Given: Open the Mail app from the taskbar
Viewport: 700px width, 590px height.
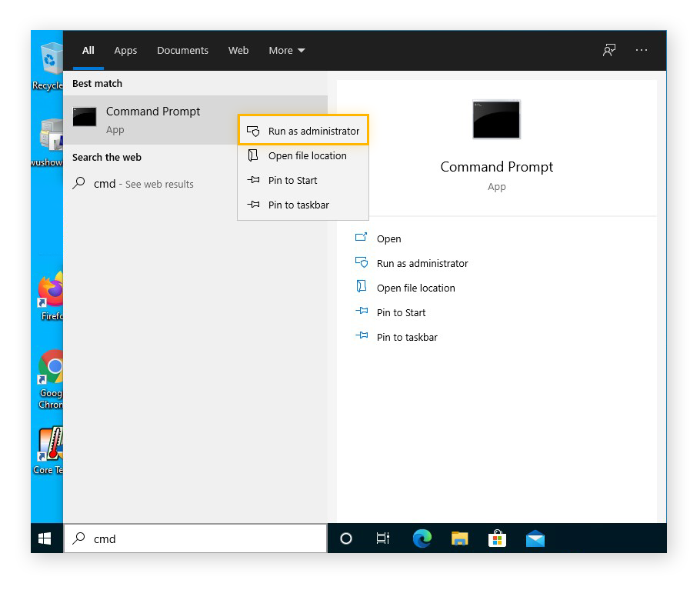Looking at the screenshot, I should (x=535, y=538).
